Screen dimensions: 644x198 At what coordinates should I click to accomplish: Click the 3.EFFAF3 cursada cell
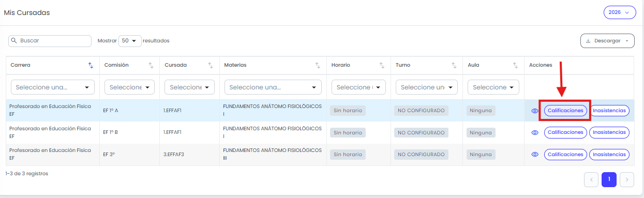(189, 155)
